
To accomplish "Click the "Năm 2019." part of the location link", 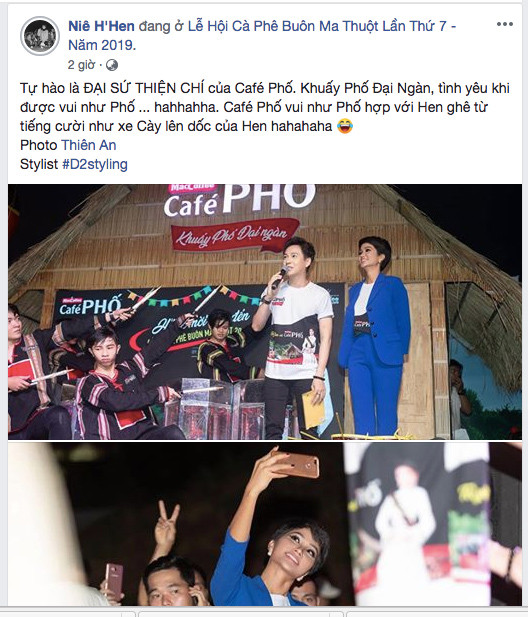I will [x=102, y=45].
